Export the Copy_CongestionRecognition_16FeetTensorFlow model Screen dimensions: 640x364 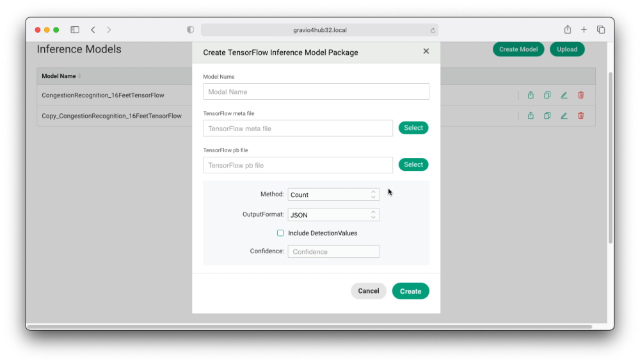point(531,116)
